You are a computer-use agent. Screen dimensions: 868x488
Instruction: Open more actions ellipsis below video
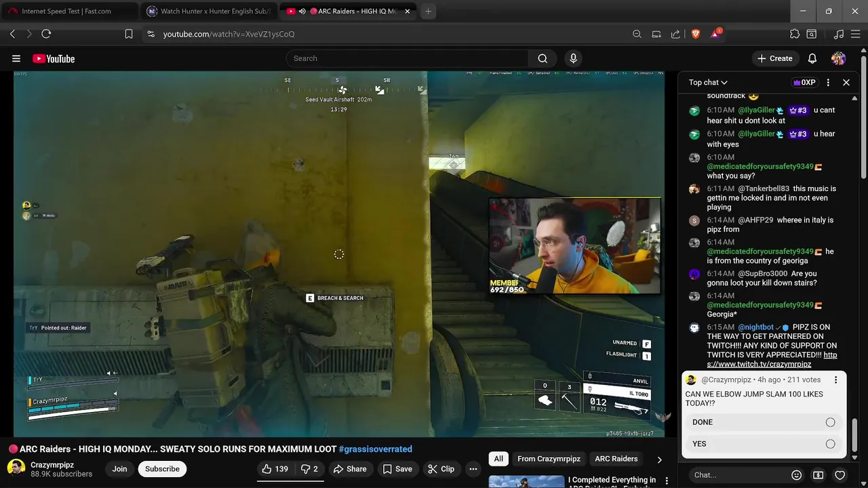[473, 469]
